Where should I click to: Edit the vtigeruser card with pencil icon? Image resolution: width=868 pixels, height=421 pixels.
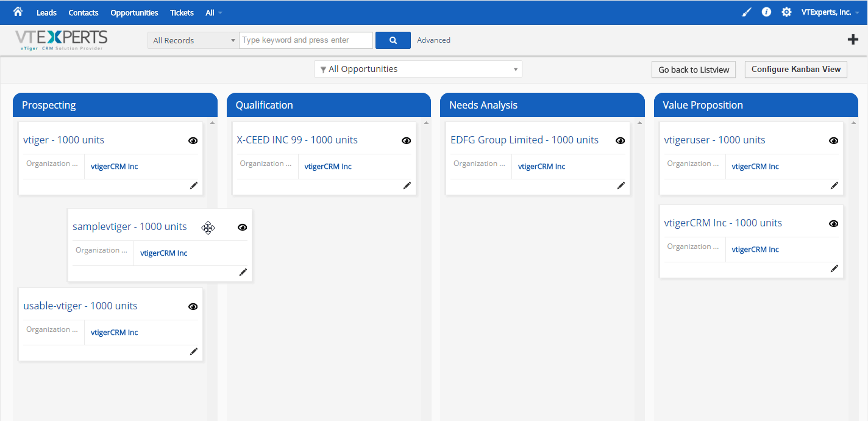point(834,185)
